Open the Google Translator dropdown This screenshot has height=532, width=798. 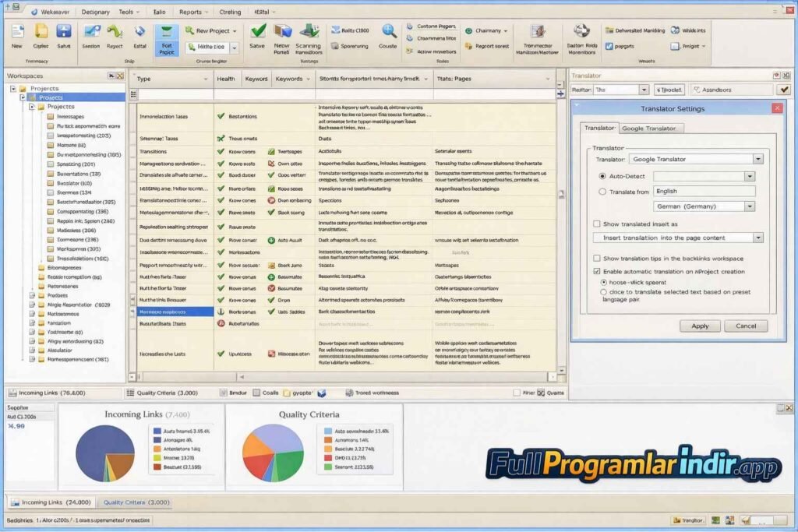[757, 159]
